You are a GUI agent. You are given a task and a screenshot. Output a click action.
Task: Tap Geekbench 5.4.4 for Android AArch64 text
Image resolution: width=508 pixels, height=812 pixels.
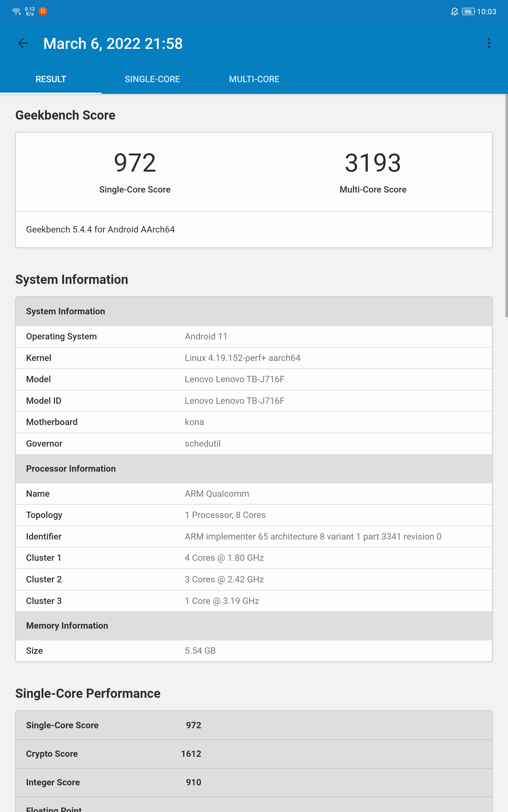pyautogui.click(x=100, y=230)
